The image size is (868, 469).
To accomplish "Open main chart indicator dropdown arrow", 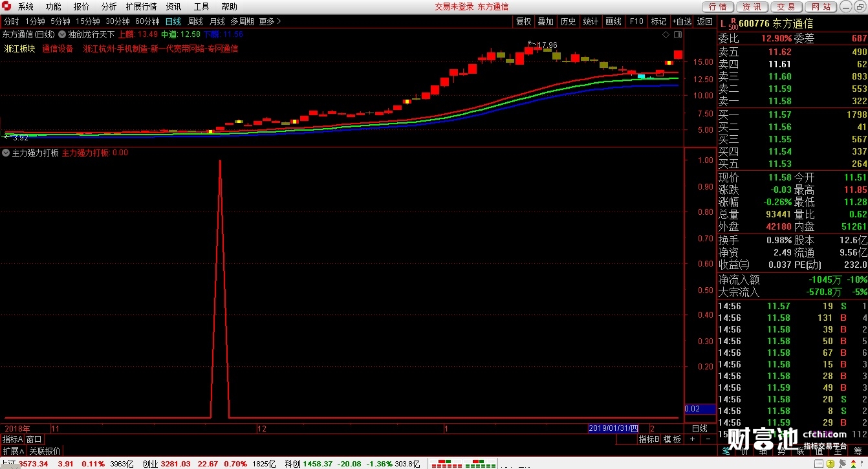I will pos(62,34).
